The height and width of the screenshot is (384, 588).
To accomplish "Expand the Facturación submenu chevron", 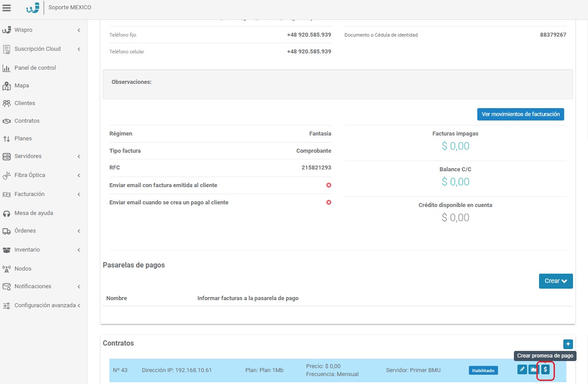I will 79,194.
